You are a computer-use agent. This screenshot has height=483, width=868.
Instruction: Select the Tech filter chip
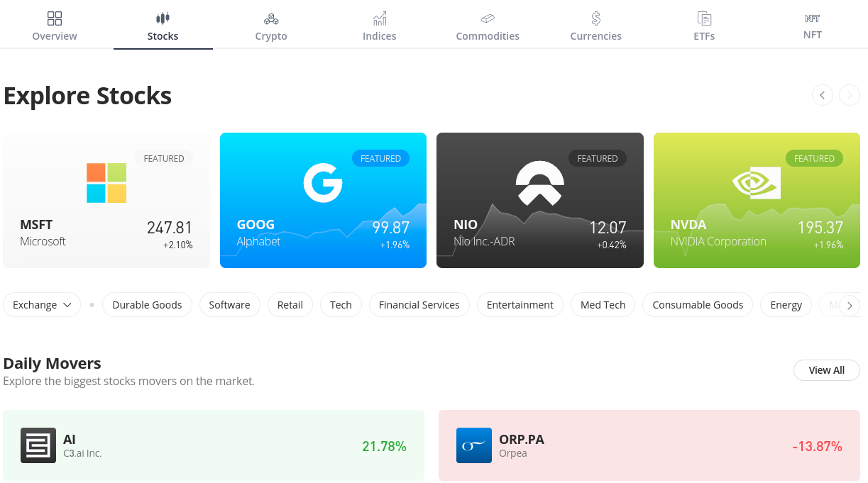pyautogui.click(x=341, y=305)
